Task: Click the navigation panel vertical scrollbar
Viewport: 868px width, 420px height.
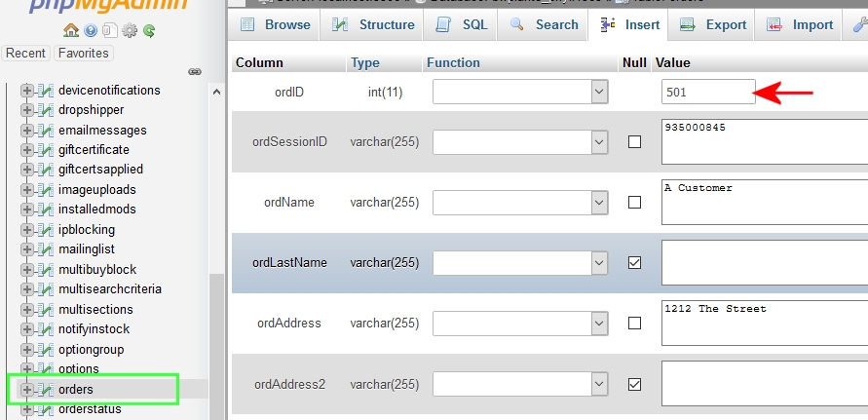Action: point(217,331)
